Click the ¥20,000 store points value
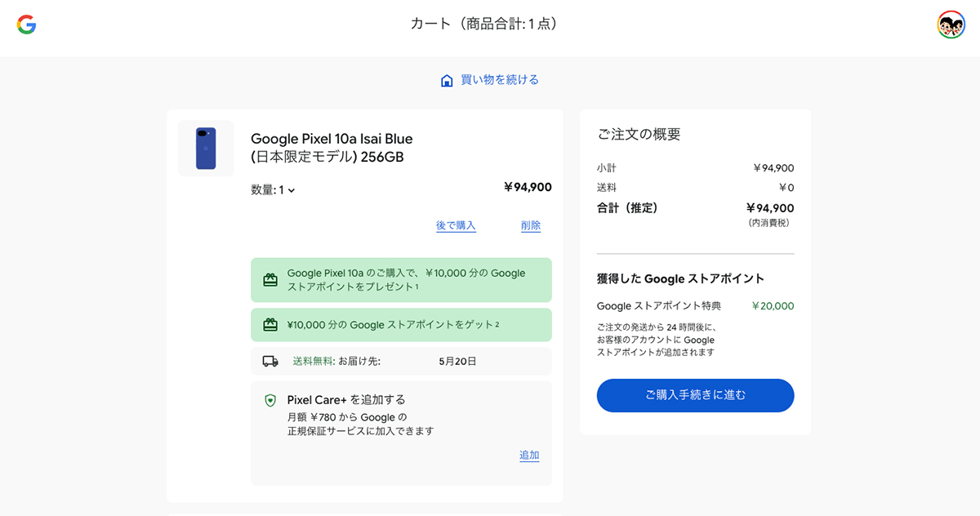980x516 pixels. pos(773,306)
